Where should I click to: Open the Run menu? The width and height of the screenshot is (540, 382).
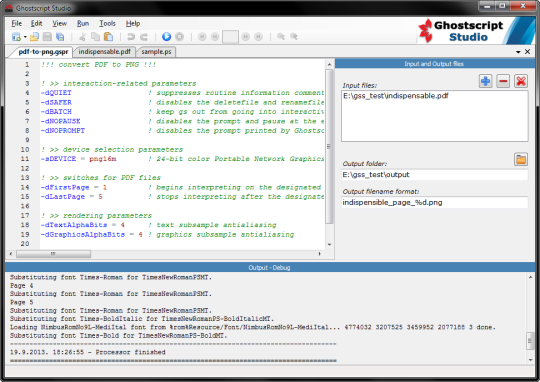click(x=83, y=23)
